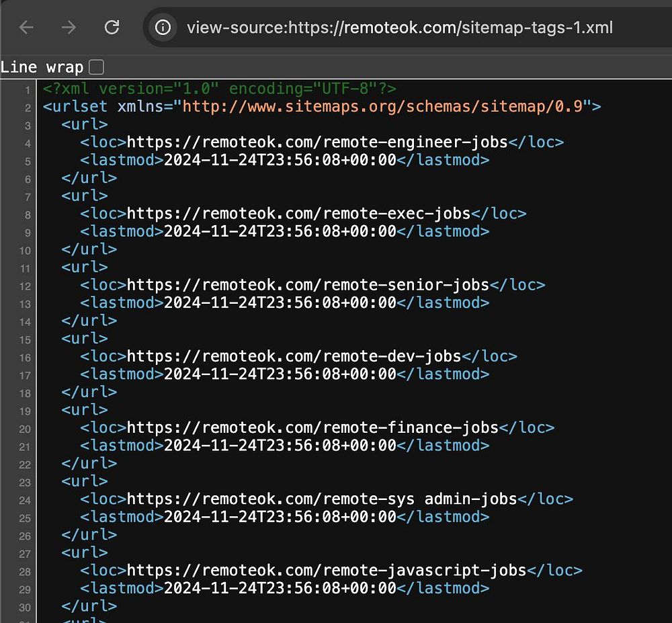Screen dimensions: 672x623
Task: Click the remote-finance-jobs URL text
Action: tap(312, 427)
